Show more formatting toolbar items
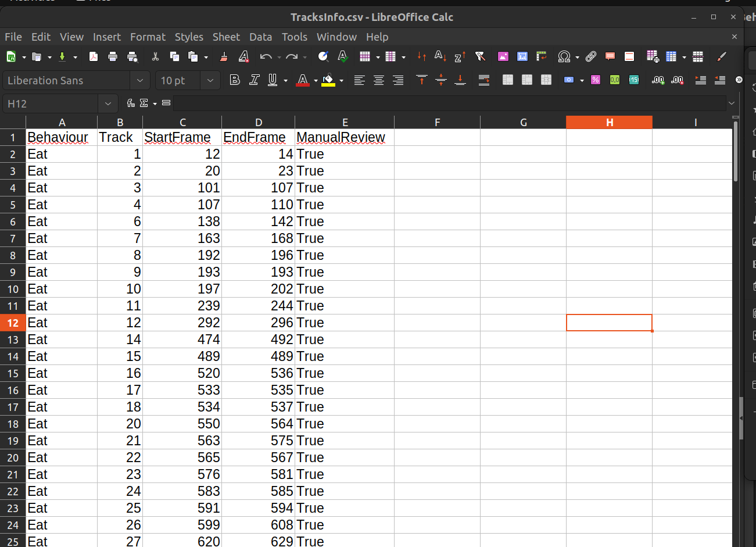Screen dimensions: 756x547 [739, 80]
